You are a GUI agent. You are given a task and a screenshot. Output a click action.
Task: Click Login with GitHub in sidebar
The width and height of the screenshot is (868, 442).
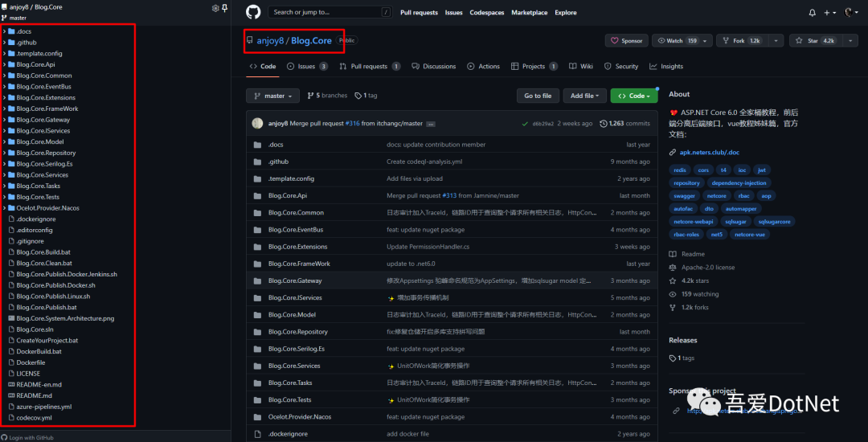27,437
